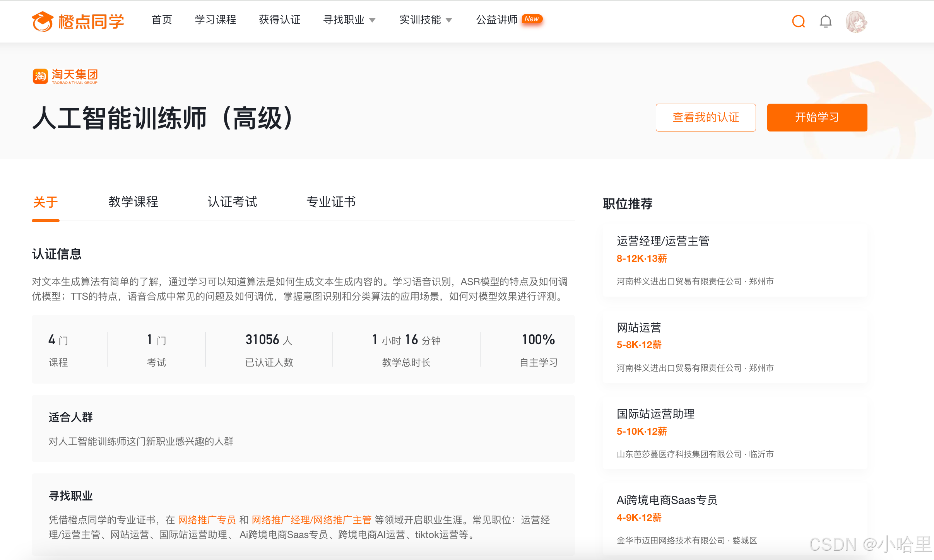Switch to the 认证考试 tab
This screenshot has height=560, width=934.
[232, 202]
